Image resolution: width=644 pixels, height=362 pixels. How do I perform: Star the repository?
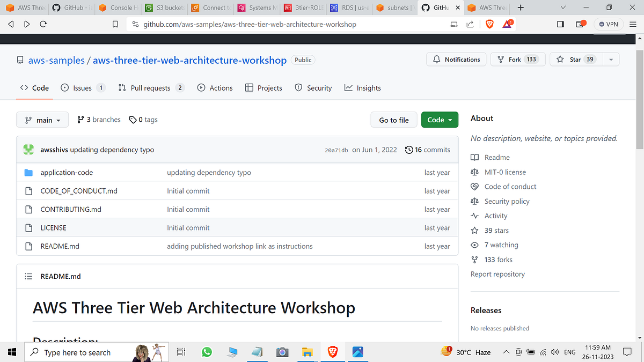click(x=575, y=59)
